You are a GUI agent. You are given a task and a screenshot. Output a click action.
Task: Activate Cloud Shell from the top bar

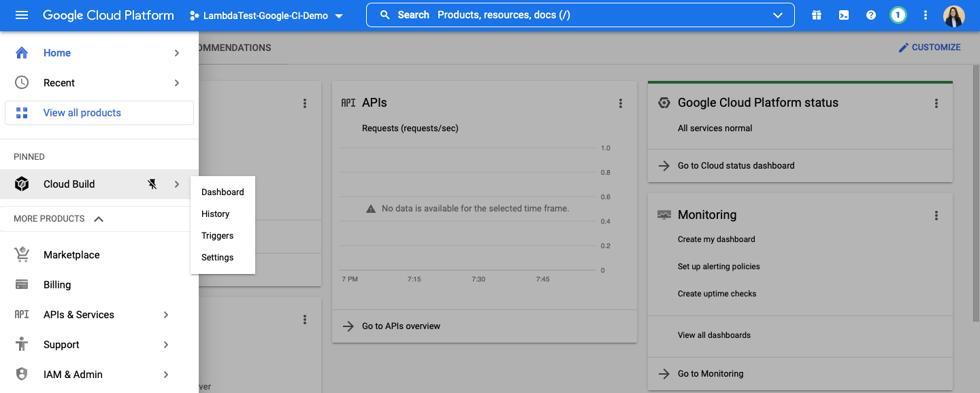843,14
